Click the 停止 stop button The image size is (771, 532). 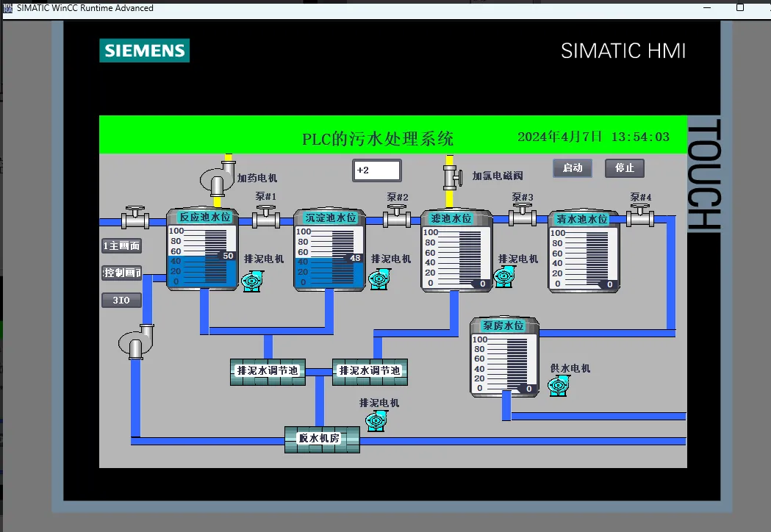pos(625,168)
